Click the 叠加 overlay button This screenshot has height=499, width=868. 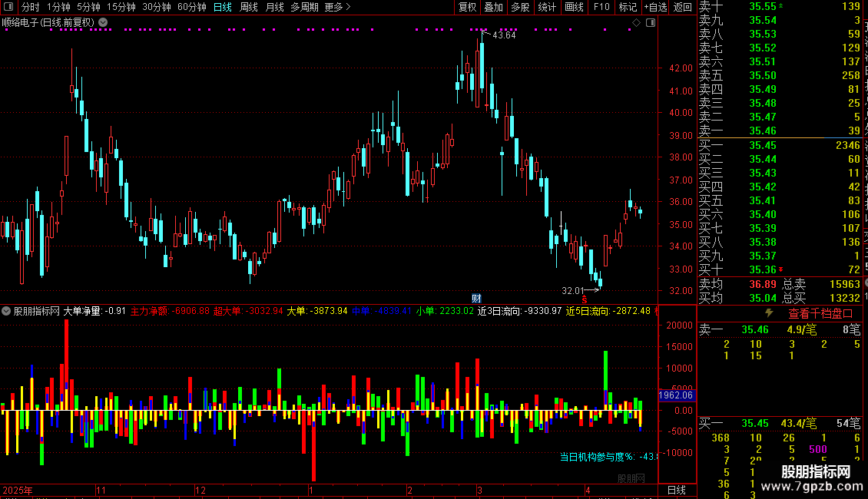click(493, 7)
